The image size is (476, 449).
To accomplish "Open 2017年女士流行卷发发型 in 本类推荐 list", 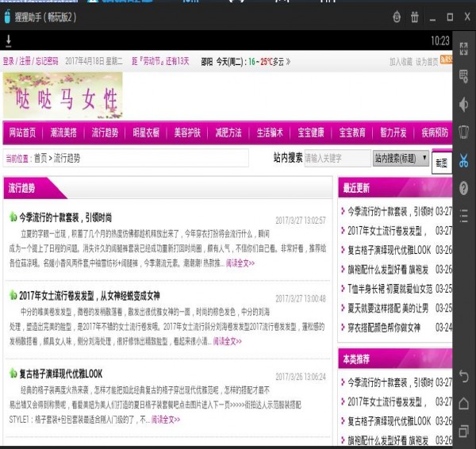I will (x=387, y=402).
